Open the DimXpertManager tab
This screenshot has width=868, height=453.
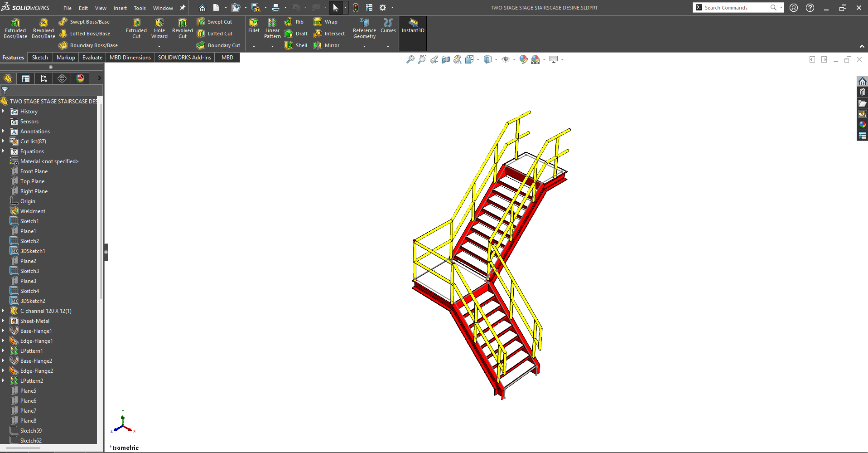(x=62, y=78)
